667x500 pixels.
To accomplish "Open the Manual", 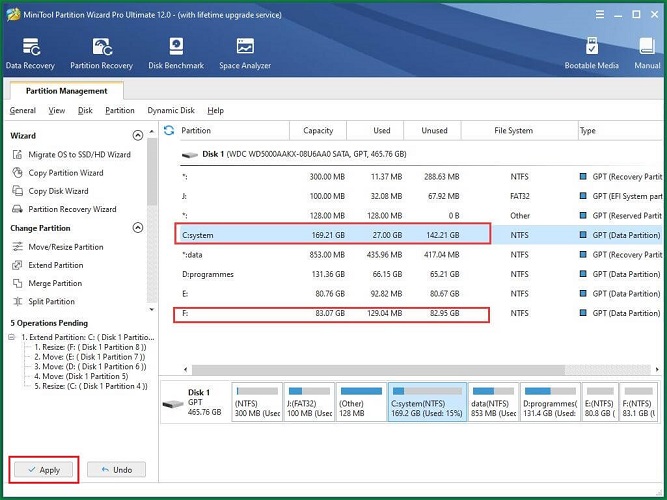I will (647, 53).
